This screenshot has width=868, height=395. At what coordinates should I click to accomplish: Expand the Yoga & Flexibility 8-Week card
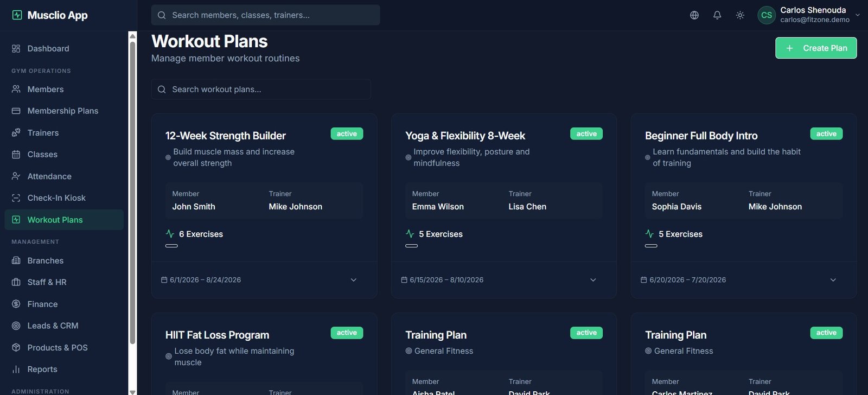click(x=593, y=280)
